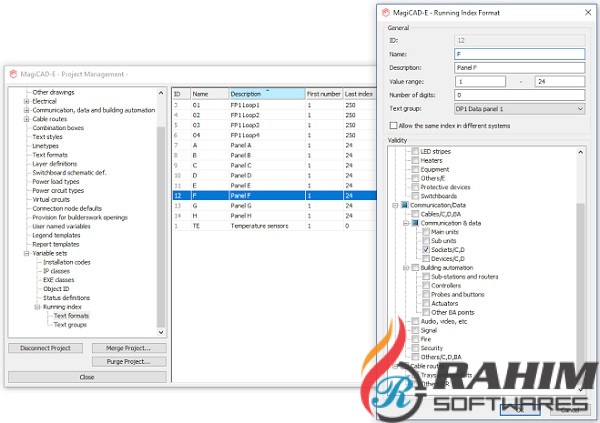The height and width of the screenshot is (423, 600).
Task: Check the Security checkbox
Action: [415, 348]
